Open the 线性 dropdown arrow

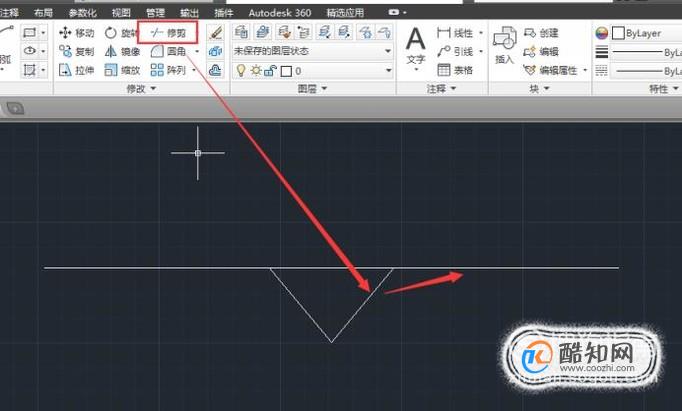[481, 33]
